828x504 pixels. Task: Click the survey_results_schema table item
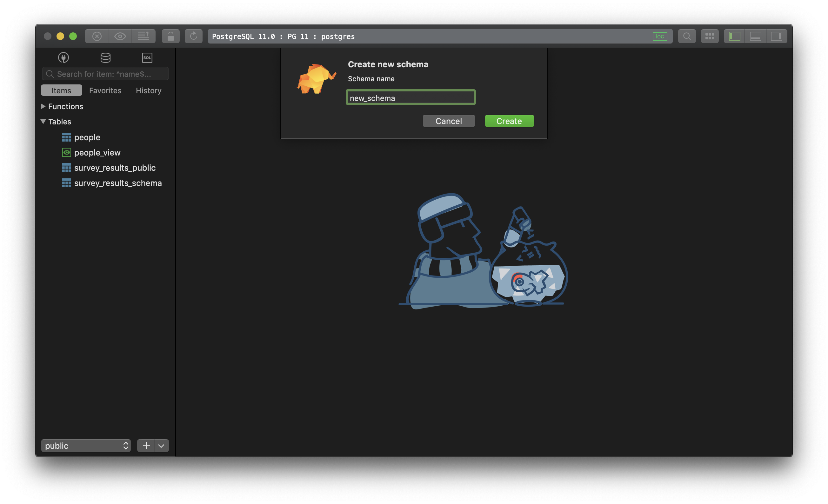[118, 183]
